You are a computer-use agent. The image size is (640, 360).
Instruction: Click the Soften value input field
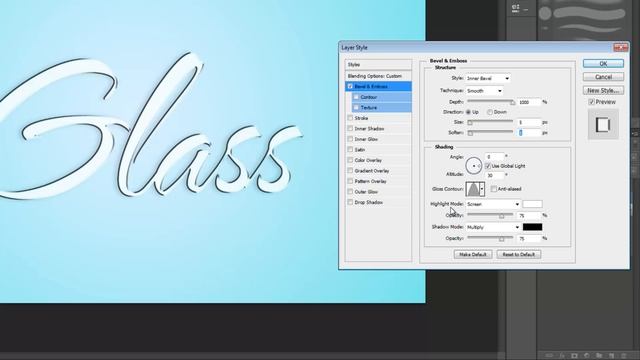pyautogui.click(x=529, y=133)
